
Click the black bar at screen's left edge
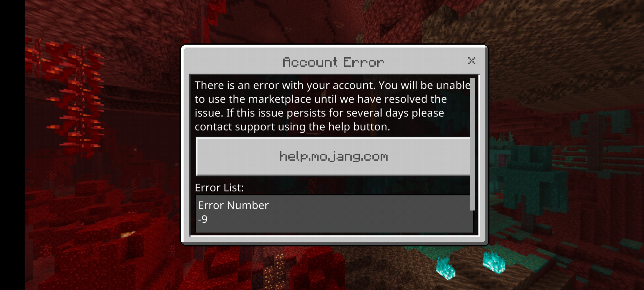pyautogui.click(x=12, y=145)
